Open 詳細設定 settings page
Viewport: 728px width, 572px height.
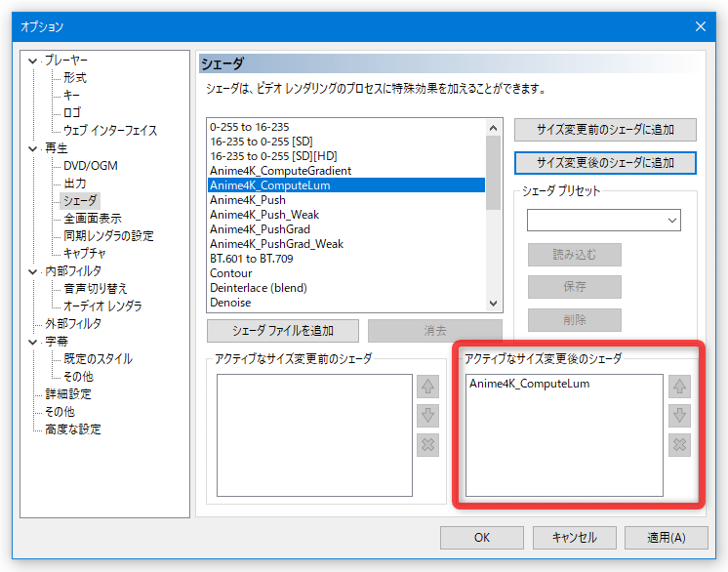coord(68,394)
